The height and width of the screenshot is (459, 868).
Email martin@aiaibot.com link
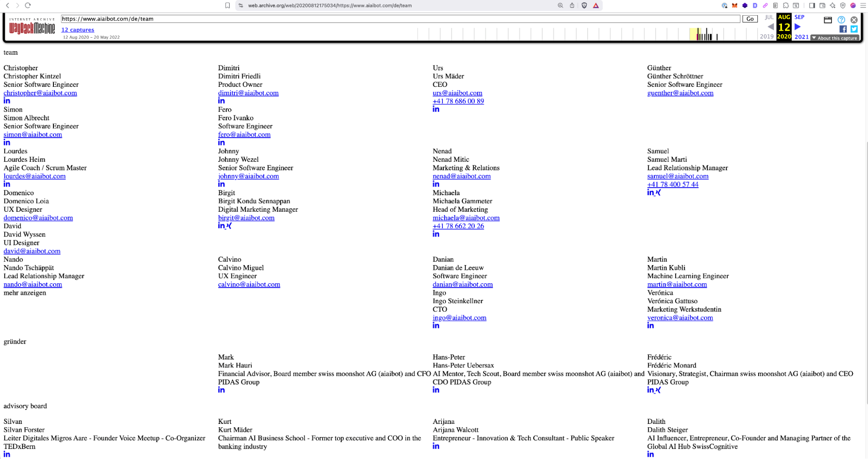tap(677, 285)
